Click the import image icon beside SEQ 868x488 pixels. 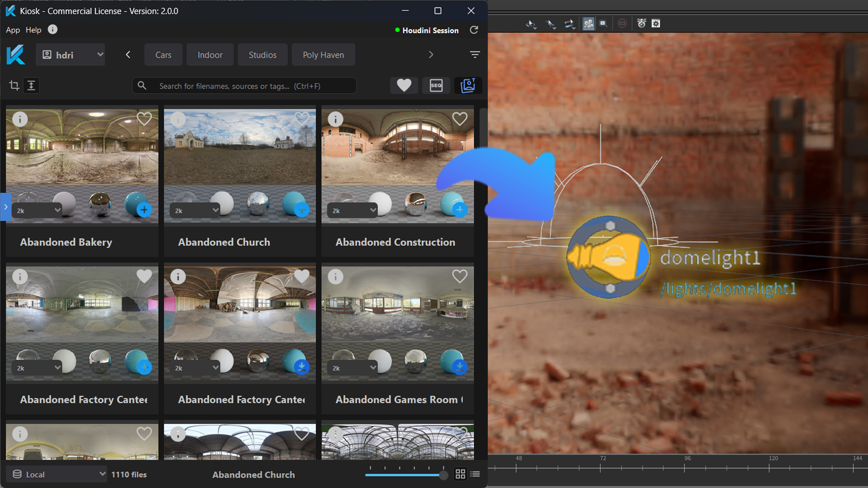pyautogui.click(x=467, y=85)
